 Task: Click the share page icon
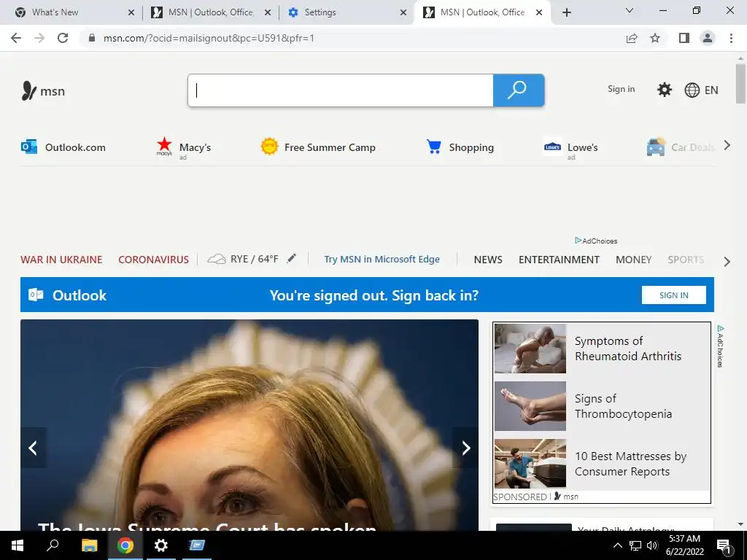(x=632, y=38)
